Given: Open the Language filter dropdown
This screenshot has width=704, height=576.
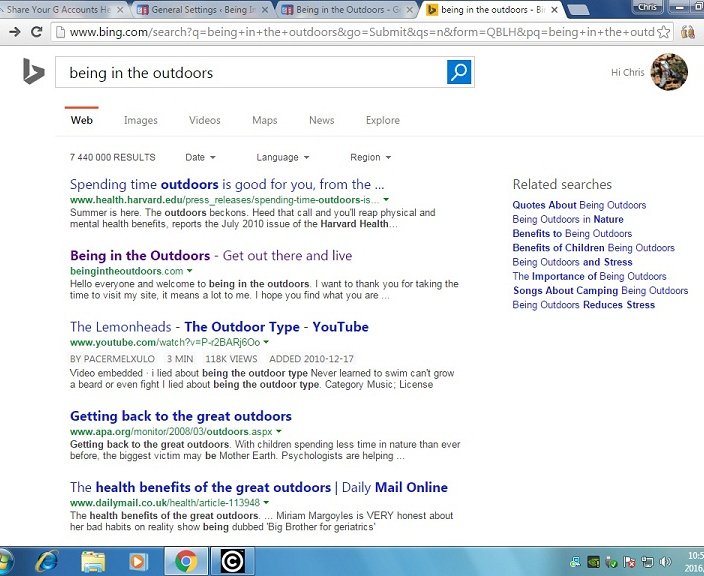Looking at the screenshot, I should 282,157.
